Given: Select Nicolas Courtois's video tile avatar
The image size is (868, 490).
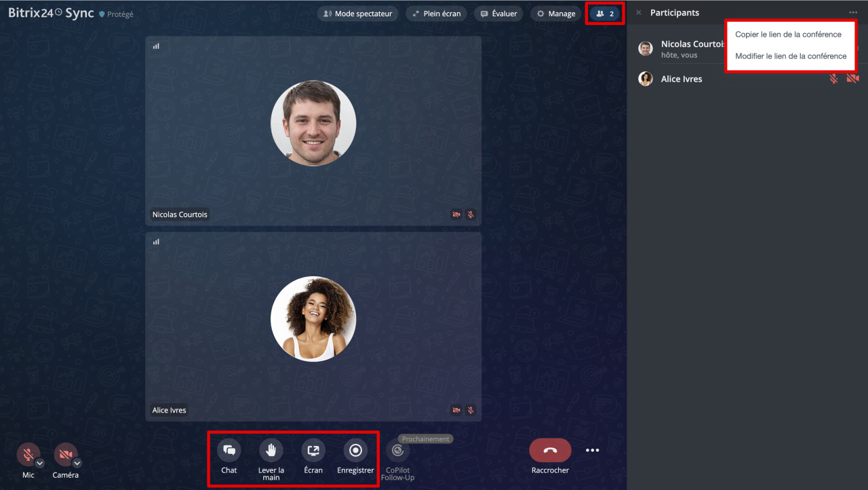Looking at the screenshot, I should [313, 123].
